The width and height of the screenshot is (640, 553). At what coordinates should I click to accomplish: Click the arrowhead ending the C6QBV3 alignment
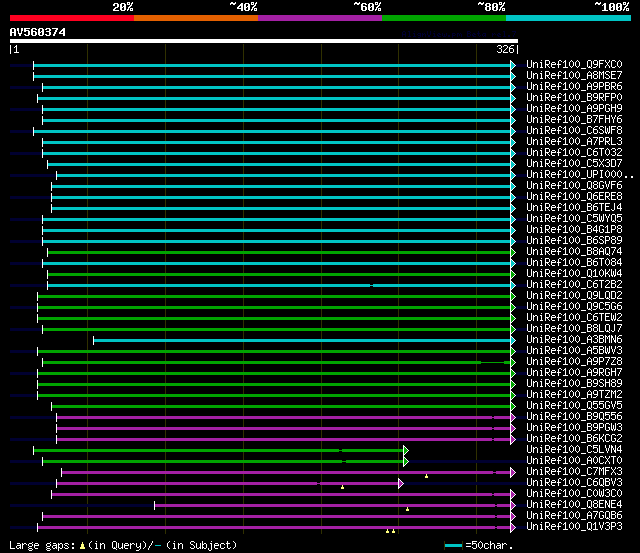point(401,482)
